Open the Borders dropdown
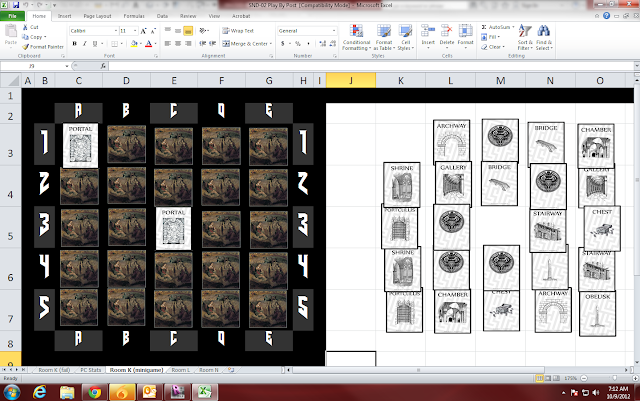 [x=121, y=44]
